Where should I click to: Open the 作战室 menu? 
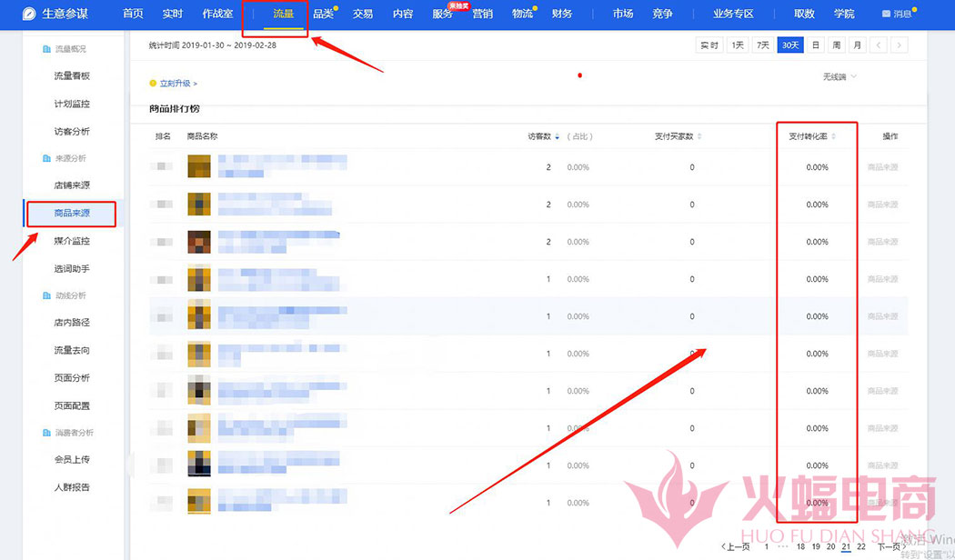pos(217,14)
